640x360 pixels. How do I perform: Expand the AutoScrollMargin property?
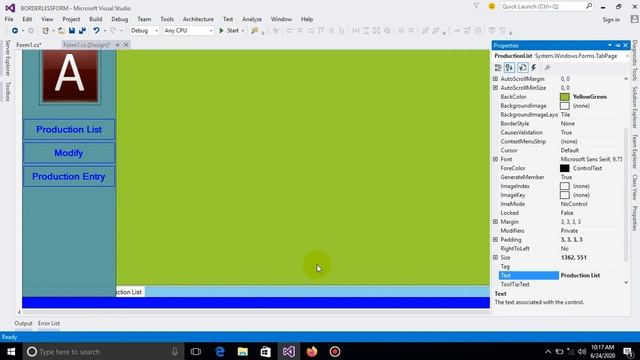tap(496, 79)
